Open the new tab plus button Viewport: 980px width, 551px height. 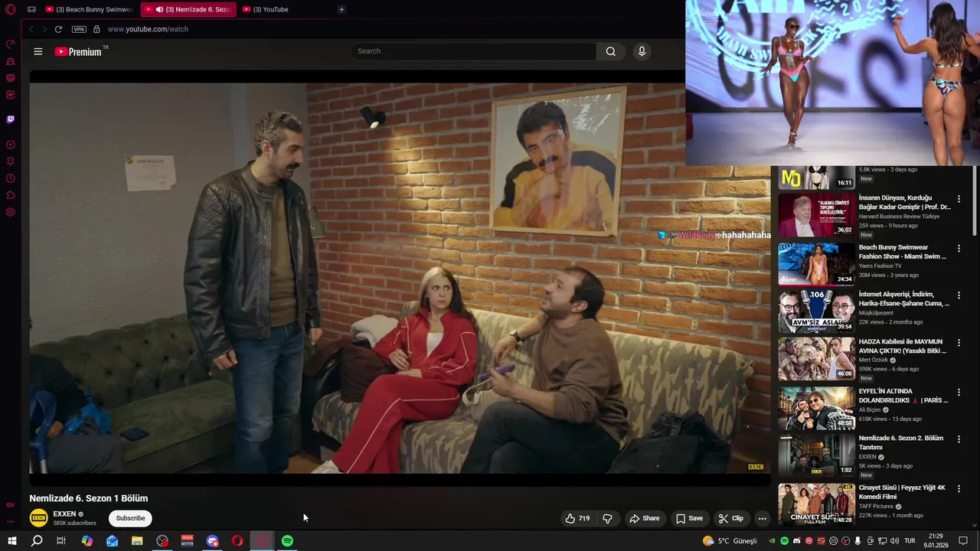(x=341, y=9)
